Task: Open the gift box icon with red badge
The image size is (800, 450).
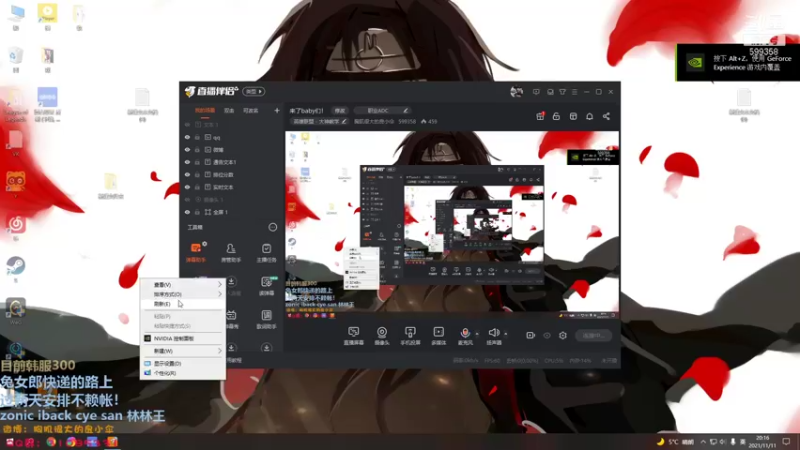Action: point(540,116)
